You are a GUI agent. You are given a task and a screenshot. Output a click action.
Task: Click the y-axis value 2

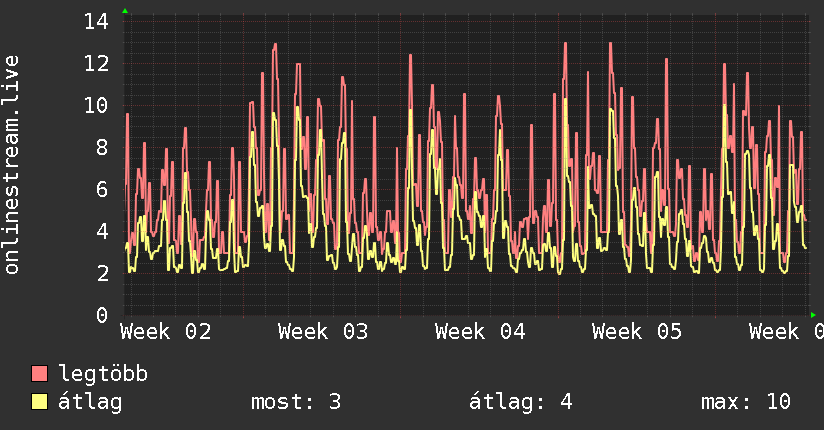[102, 273]
